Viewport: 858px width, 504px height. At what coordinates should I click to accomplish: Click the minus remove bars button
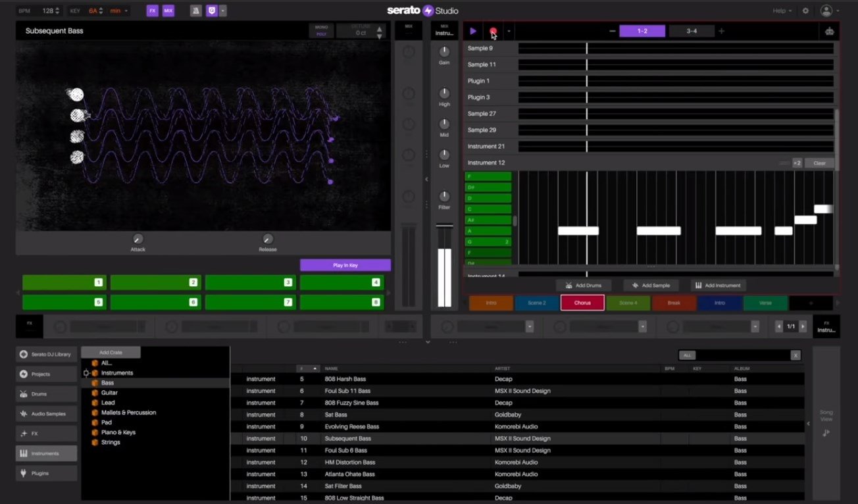coord(613,31)
